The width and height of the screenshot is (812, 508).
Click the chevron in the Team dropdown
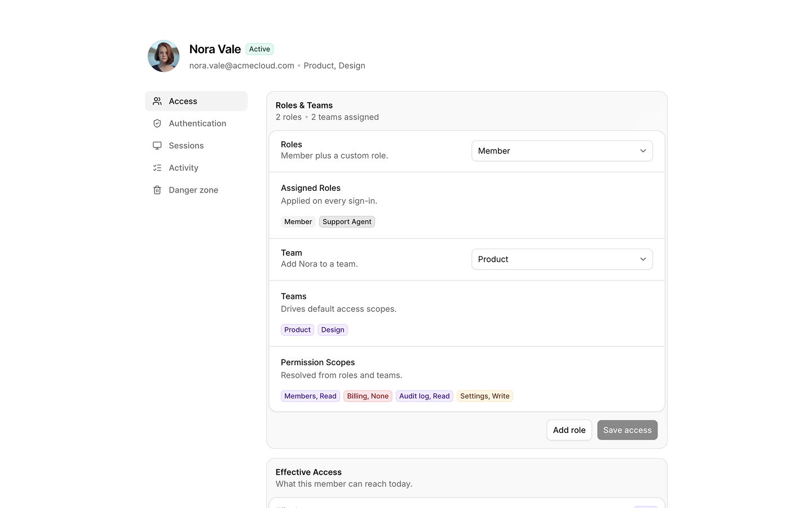click(x=643, y=259)
